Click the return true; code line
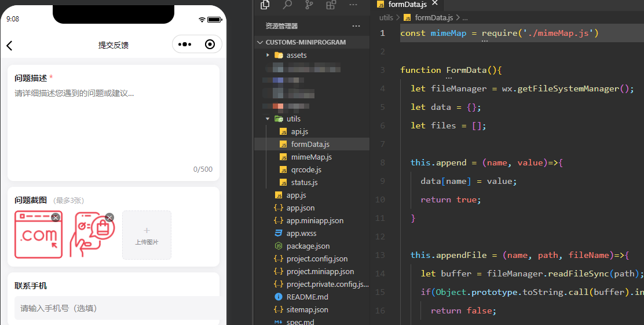644x325 pixels. point(451,200)
